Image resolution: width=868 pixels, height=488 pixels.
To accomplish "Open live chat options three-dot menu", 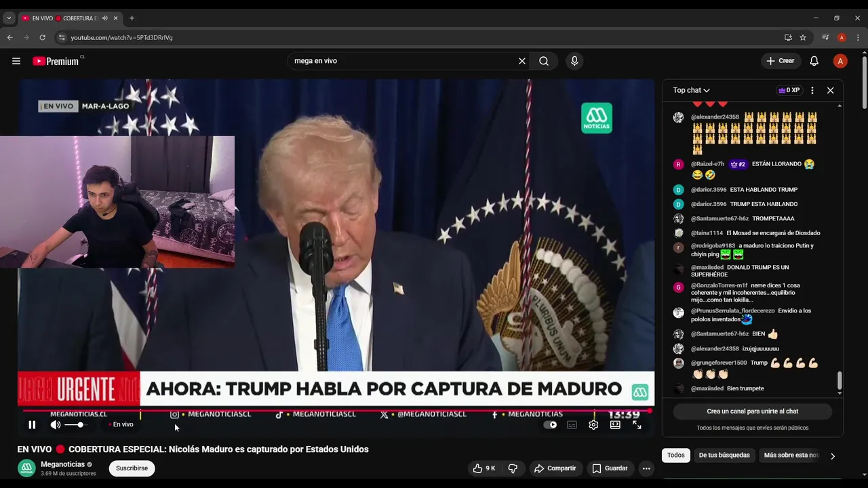I will [x=812, y=90].
